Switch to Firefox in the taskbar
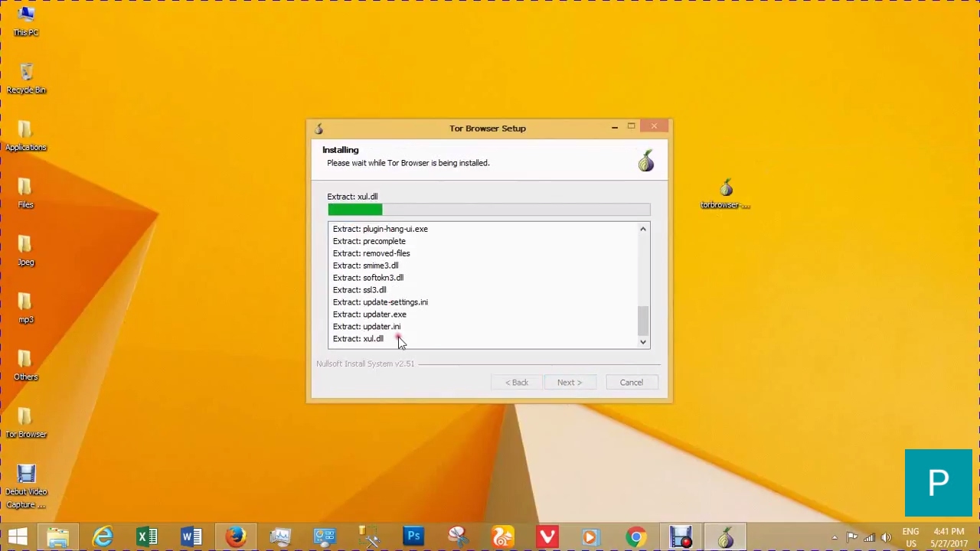The height and width of the screenshot is (551, 980). 236,537
